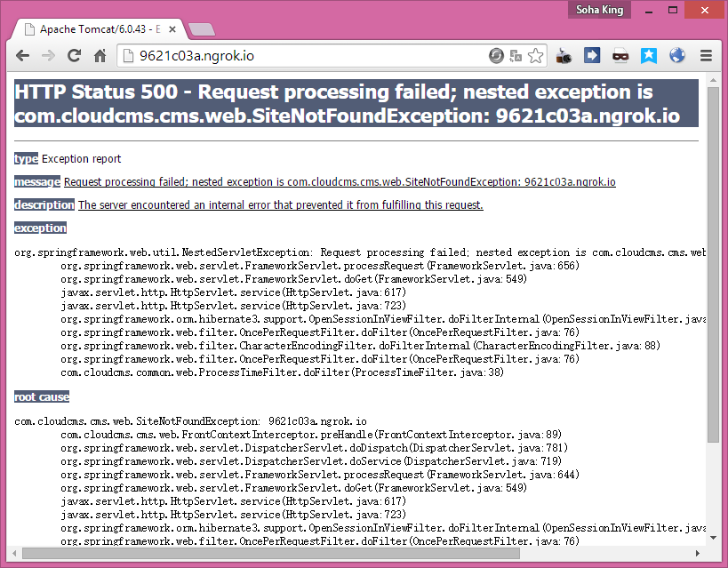The height and width of the screenshot is (568, 728).
Task: Click the DispatcherServlet.java:719 line
Action: [311, 461]
